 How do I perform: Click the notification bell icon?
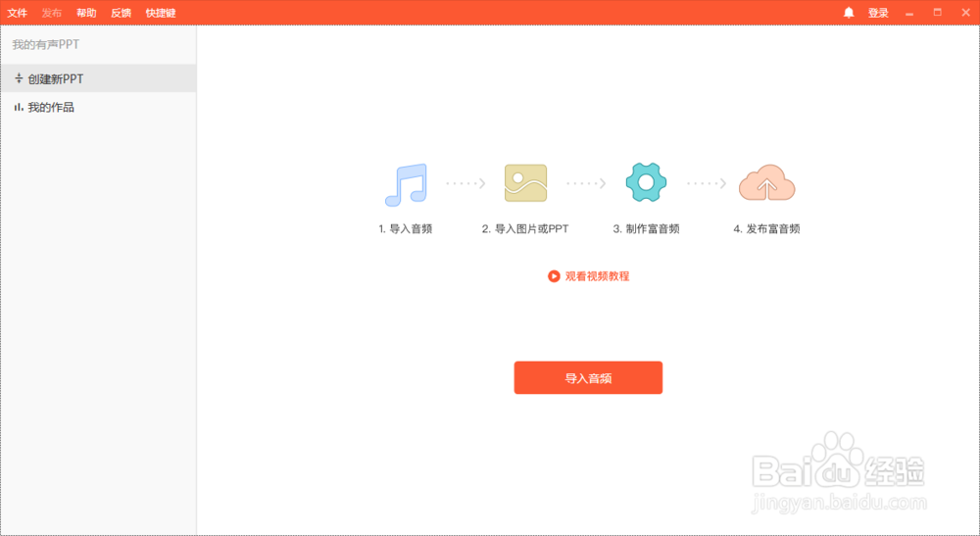[849, 13]
